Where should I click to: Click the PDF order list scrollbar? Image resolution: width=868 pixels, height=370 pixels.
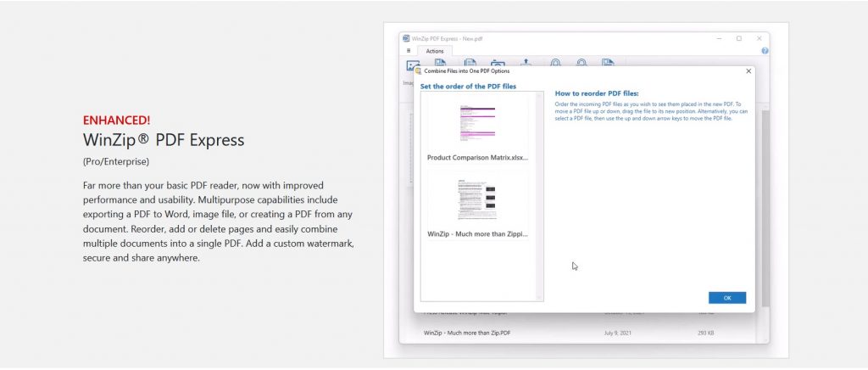click(x=539, y=197)
